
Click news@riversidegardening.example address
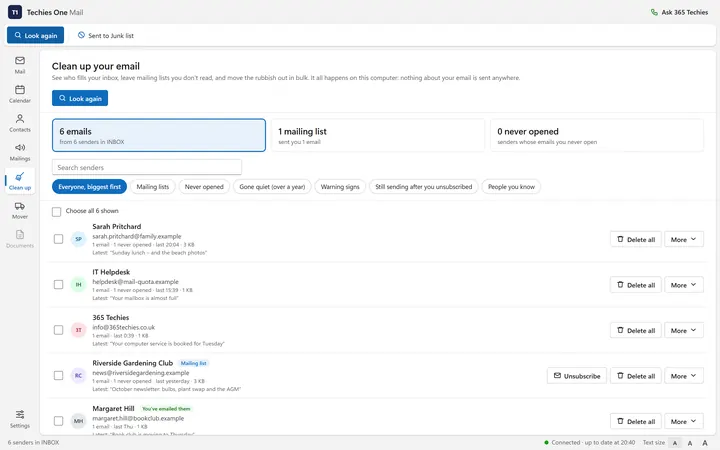point(141,372)
